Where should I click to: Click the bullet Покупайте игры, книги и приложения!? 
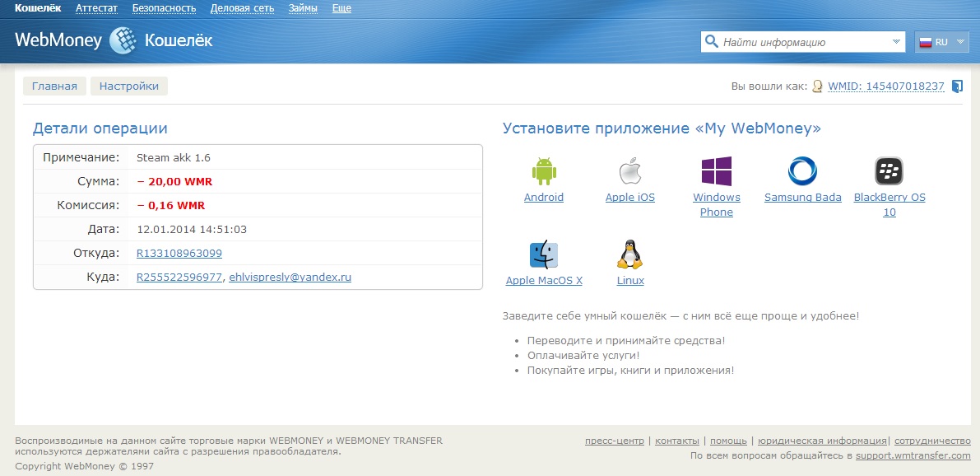click(630, 371)
